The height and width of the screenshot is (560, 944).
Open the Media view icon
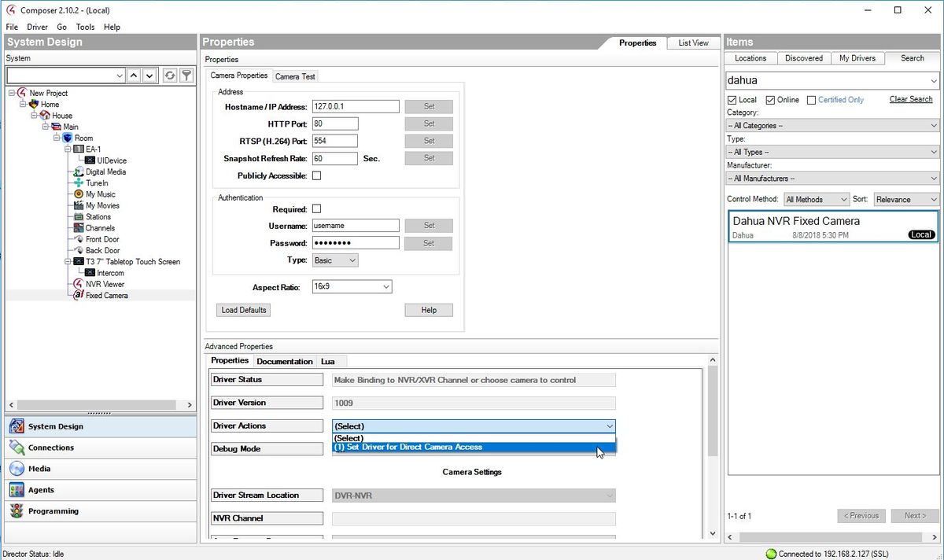[17, 469]
